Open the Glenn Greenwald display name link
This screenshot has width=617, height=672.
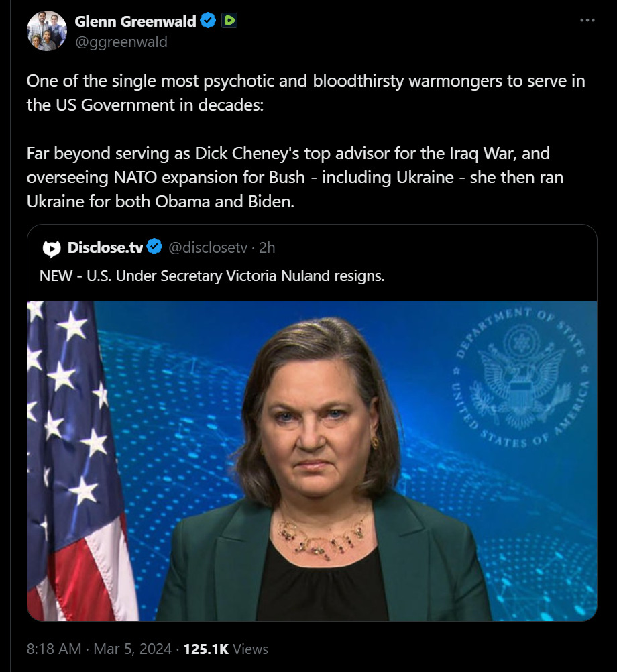tap(135, 21)
